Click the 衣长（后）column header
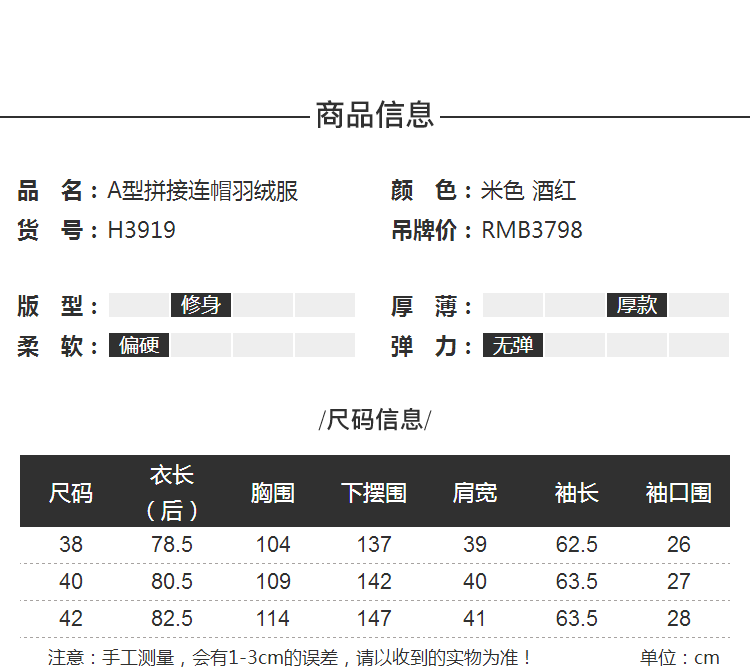Image resolution: width=750 pixels, height=668 pixels. coord(172,493)
